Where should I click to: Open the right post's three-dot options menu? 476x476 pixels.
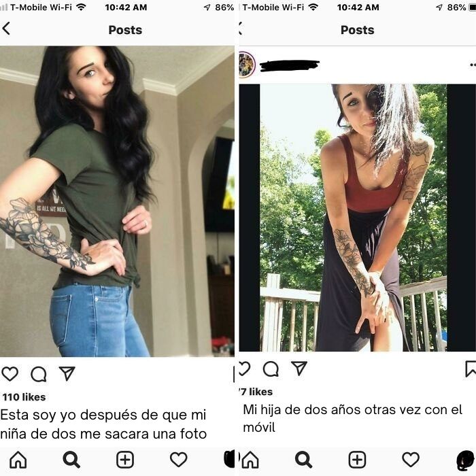[x=473, y=65]
